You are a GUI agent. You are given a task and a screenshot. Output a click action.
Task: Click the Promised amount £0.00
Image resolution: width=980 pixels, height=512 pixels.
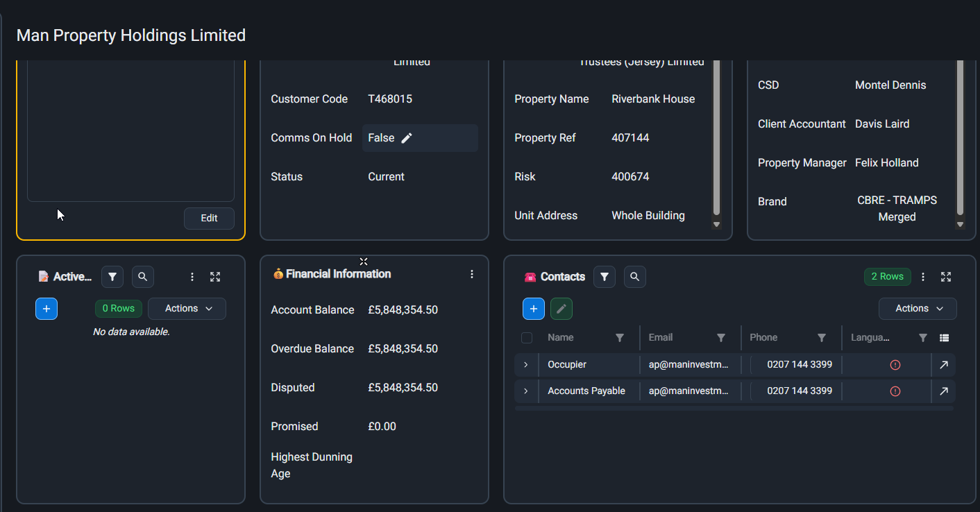(x=382, y=427)
